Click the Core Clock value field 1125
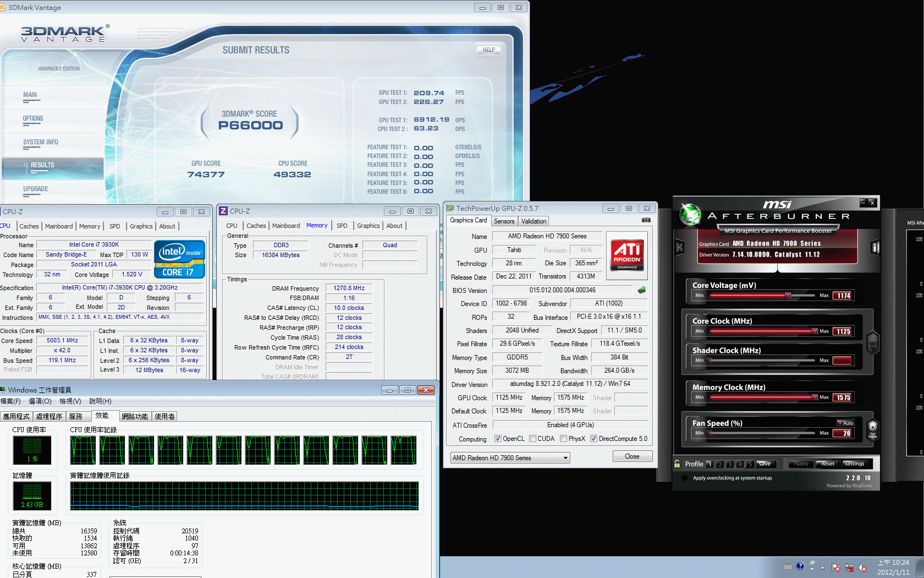924x578 pixels. [x=843, y=331]
